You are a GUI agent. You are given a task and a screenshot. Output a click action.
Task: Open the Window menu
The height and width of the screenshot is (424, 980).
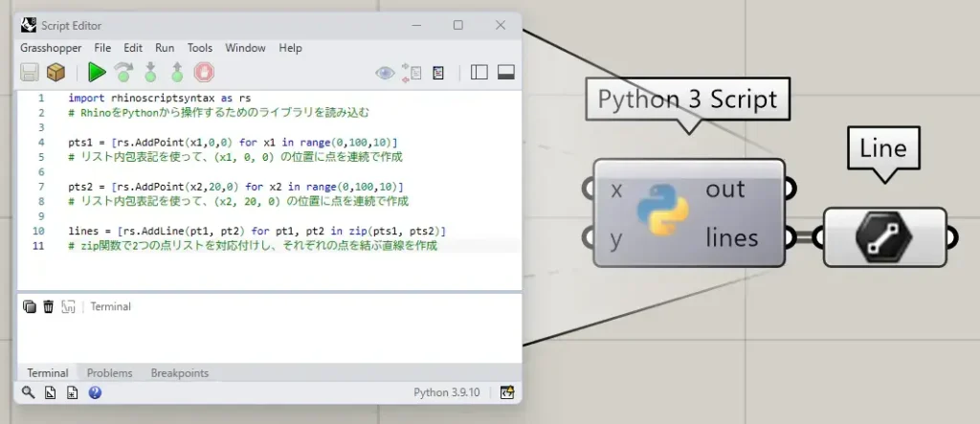pos(245,48)
